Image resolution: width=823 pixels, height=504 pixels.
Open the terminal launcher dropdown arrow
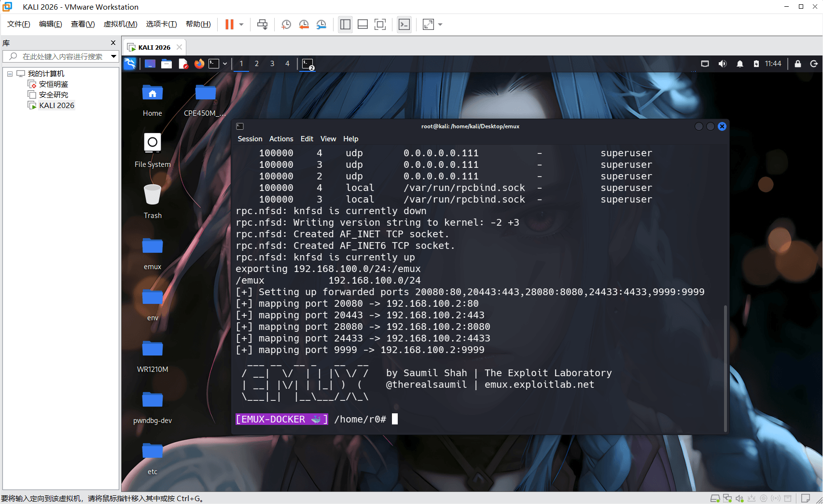tap(225, 64)
